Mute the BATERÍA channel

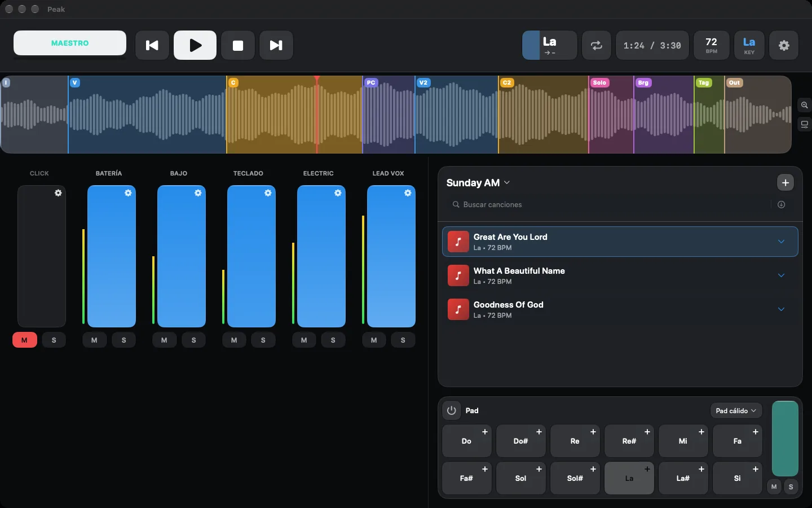coord(94,340)
